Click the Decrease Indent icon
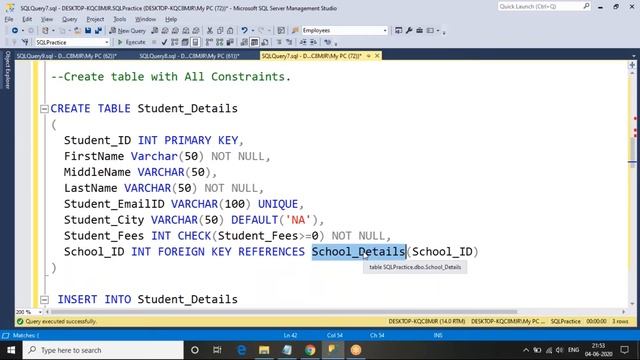Image resolution: width=640 pixels, height=360 pixels. pos(303,42)
